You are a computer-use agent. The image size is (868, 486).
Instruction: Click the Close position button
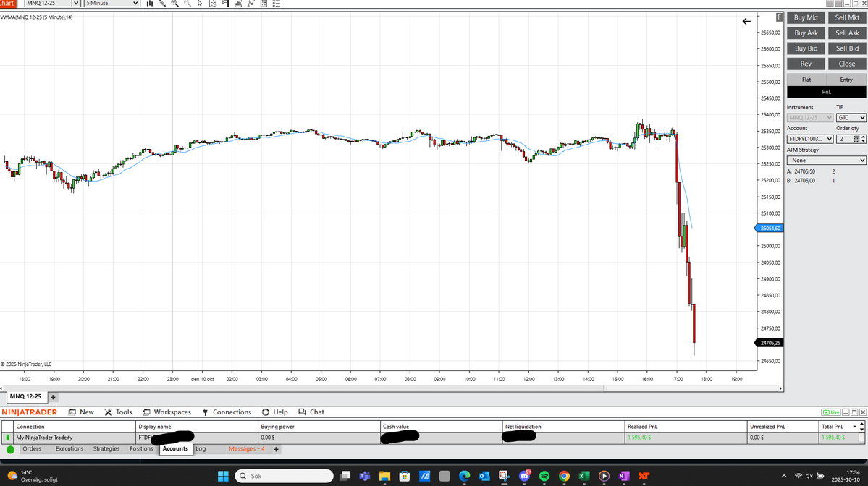(847, 64)
